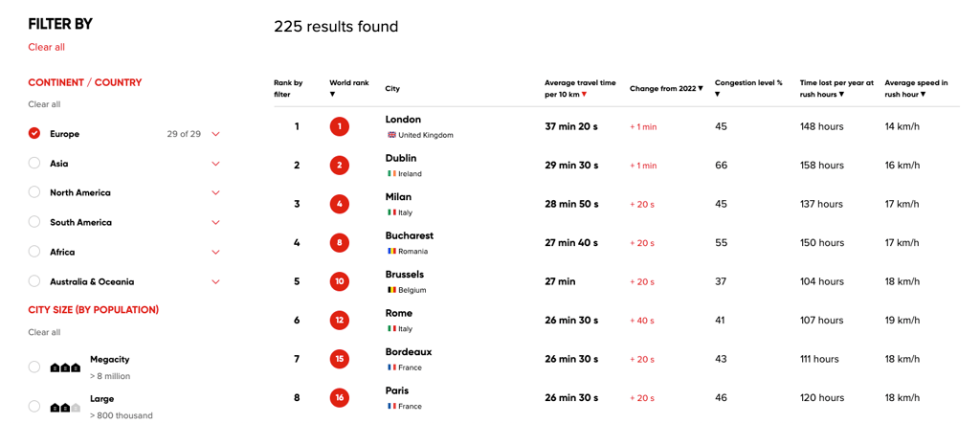Image resolution: width=980 pixels, height=423 pixels.
Task: Uncheck the Europe continent filter
Action: pyautogui.click(x=34, y=134)
